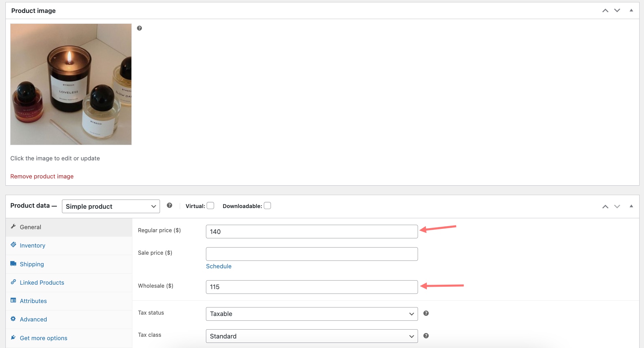The height and width of the screenshot is (348, 644).
Task: Click the candle product image thumbnail
Action: (x=71, y=84)
